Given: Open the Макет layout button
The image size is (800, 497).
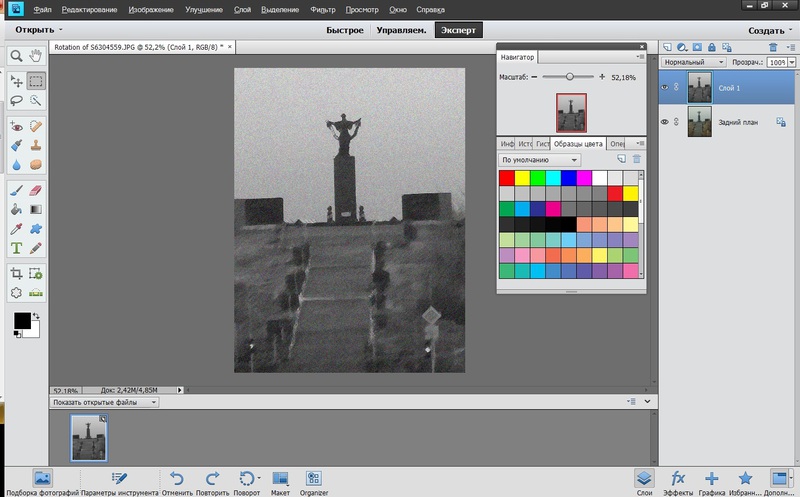Looking at the screenshot, I should click(280, 482).
